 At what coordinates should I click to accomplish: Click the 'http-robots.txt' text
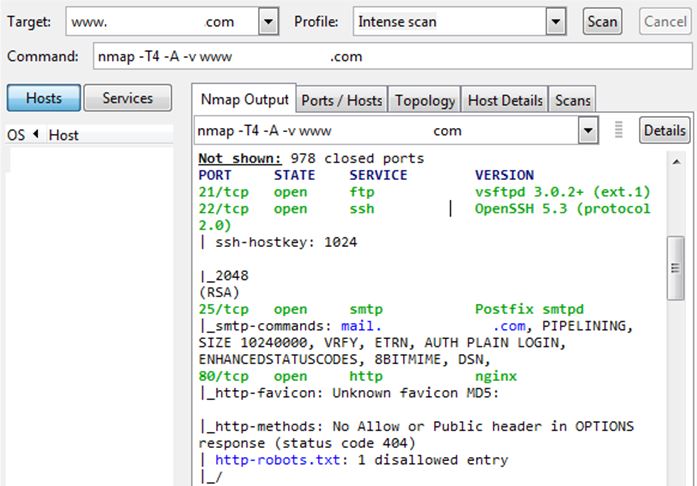(x=277, y=460)
